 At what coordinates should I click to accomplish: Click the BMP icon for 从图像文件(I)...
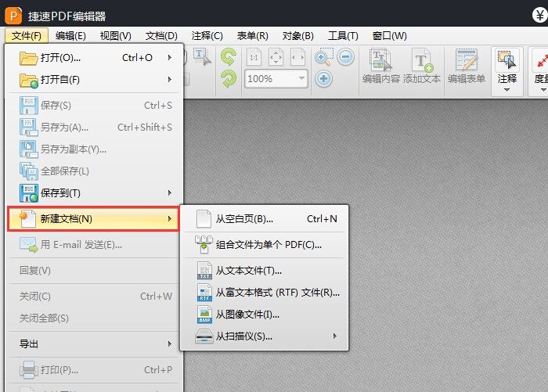(x=204, y=315)
